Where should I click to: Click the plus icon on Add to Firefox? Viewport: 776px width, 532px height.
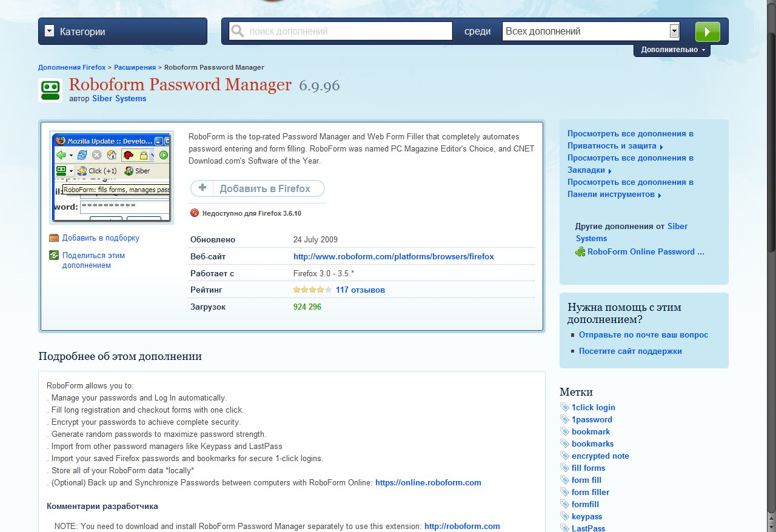(202, 188)
